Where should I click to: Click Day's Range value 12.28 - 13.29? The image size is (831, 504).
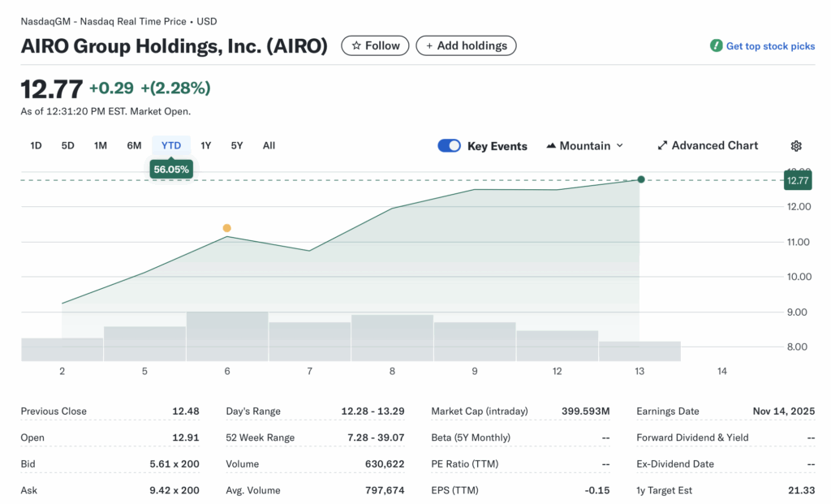coord(372,411)
